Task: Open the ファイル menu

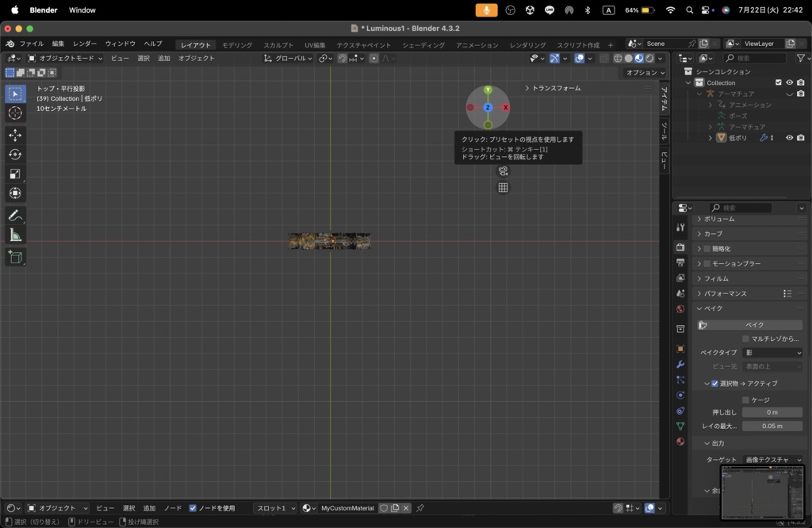Action: pos(32,44)
